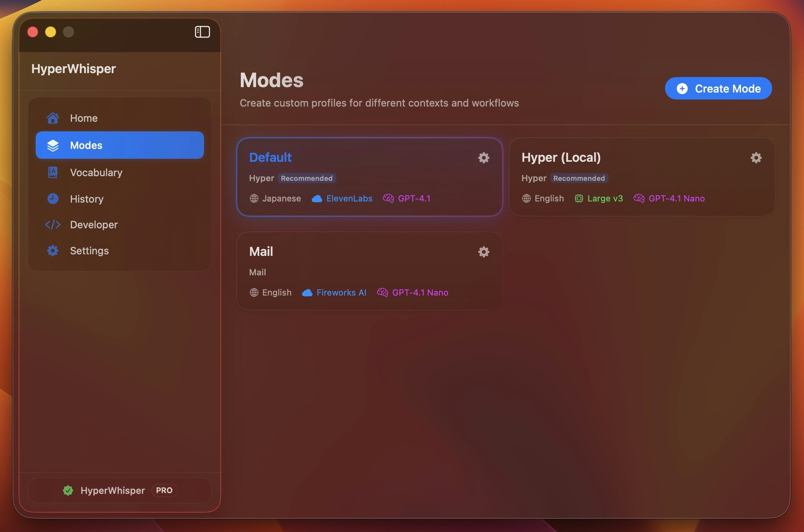Click the Developer code icon
Screen dimensions: 804x532
click(53, 225)
